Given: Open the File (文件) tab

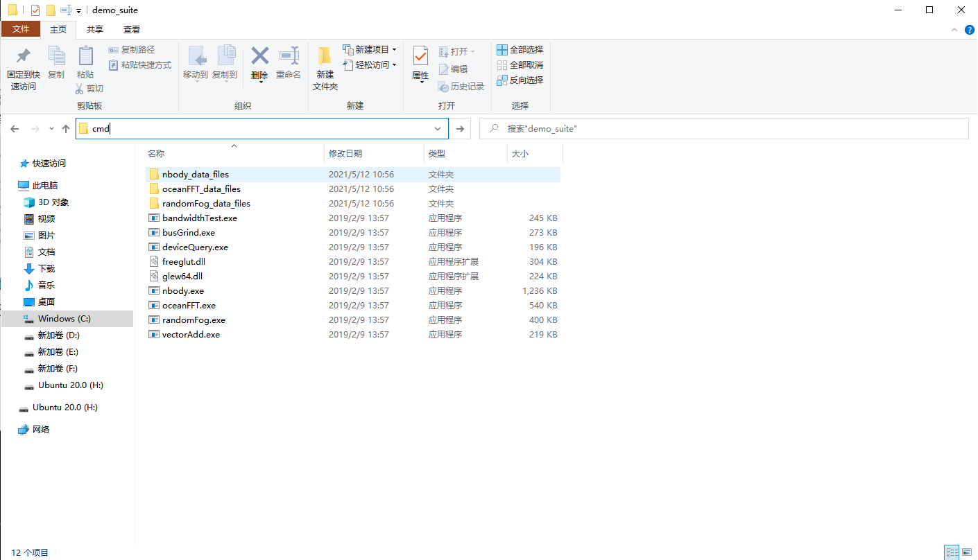Looking at the screenshot, I should click(x=21, y=29).
